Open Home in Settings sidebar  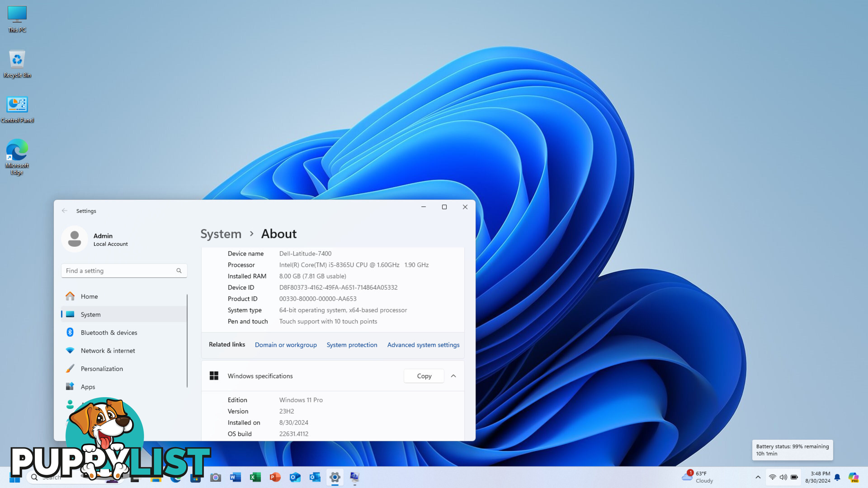click(x=124, y=296)
